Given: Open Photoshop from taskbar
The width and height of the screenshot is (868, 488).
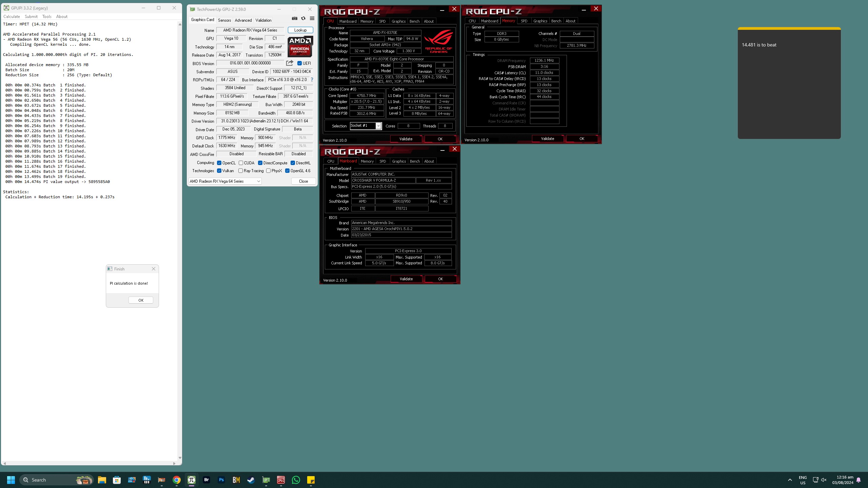Looking at the screenshot, I should (x=221, y=480).
